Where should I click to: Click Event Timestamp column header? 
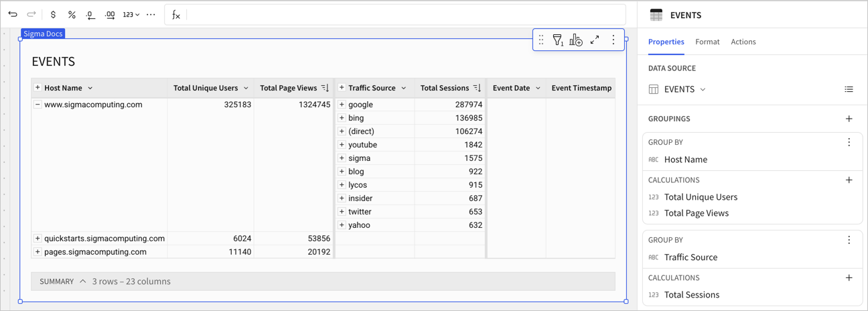(581, 88)
